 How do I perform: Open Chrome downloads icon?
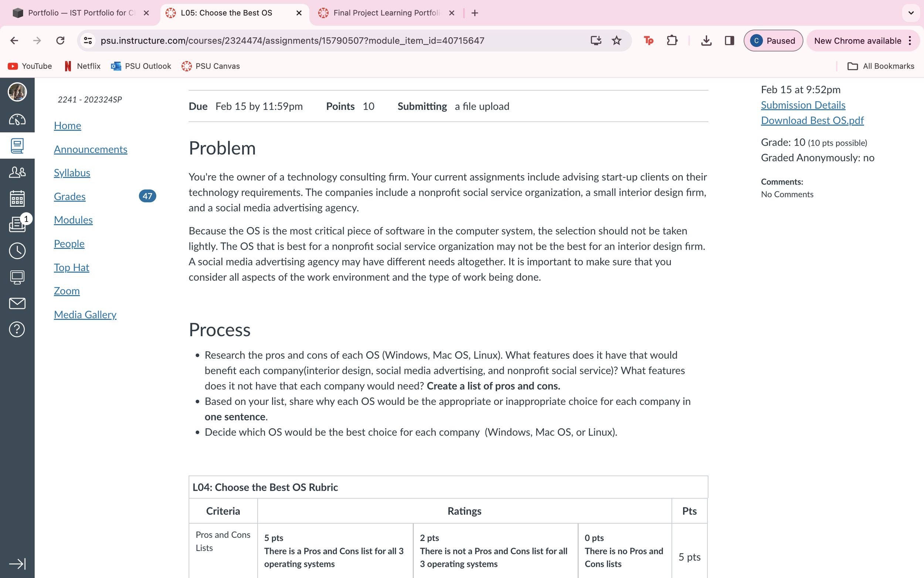(x=706, y=41)
